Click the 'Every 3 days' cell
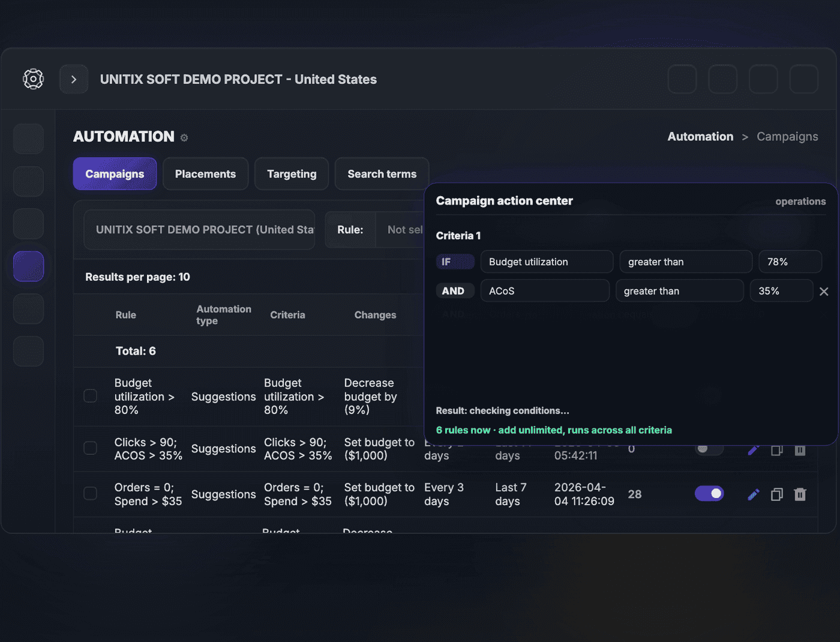840x642 pixels. tap(444, 494)
